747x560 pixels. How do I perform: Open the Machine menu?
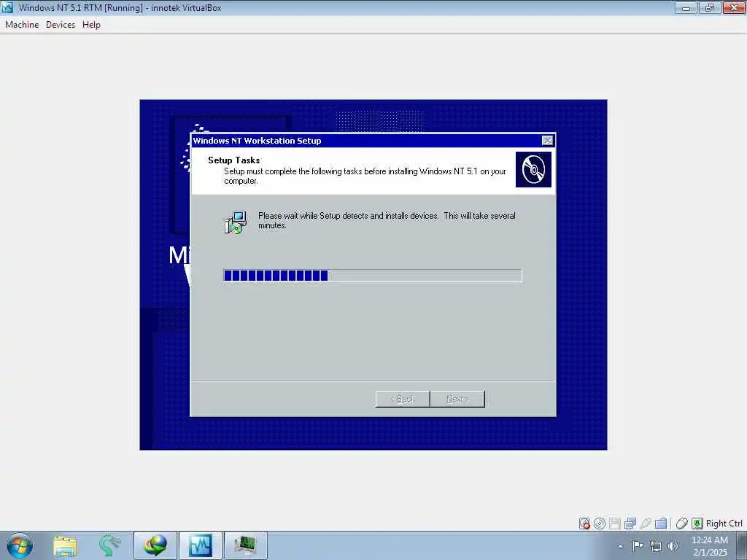(22, 25)
